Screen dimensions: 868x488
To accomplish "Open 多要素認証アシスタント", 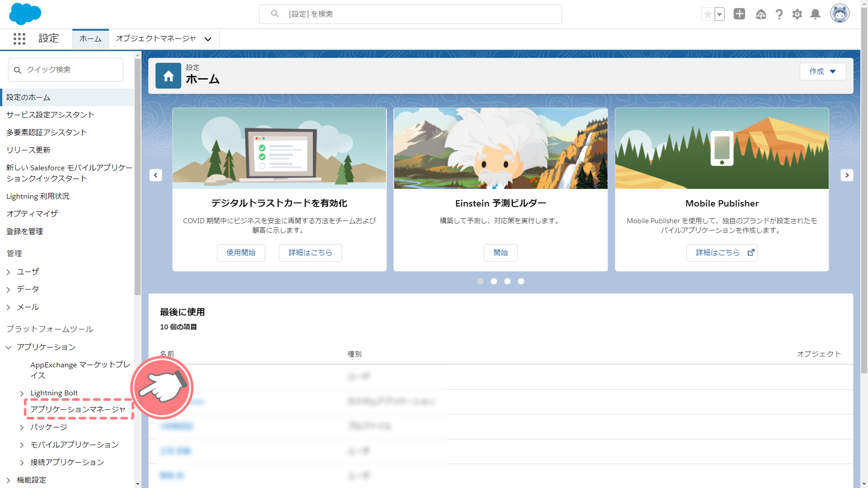I will click(46, 132).
